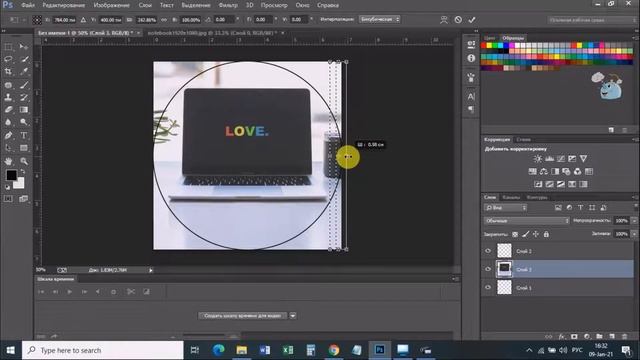Switch to notebook1920x1080.jpg document tab

(212, 33)
